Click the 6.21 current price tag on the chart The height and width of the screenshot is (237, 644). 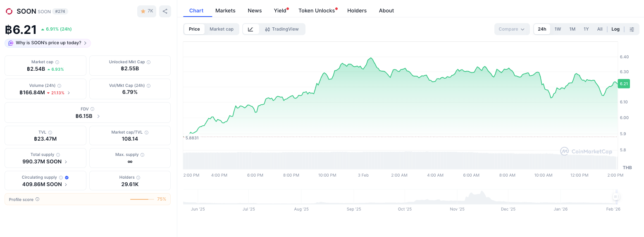[624, 84]
